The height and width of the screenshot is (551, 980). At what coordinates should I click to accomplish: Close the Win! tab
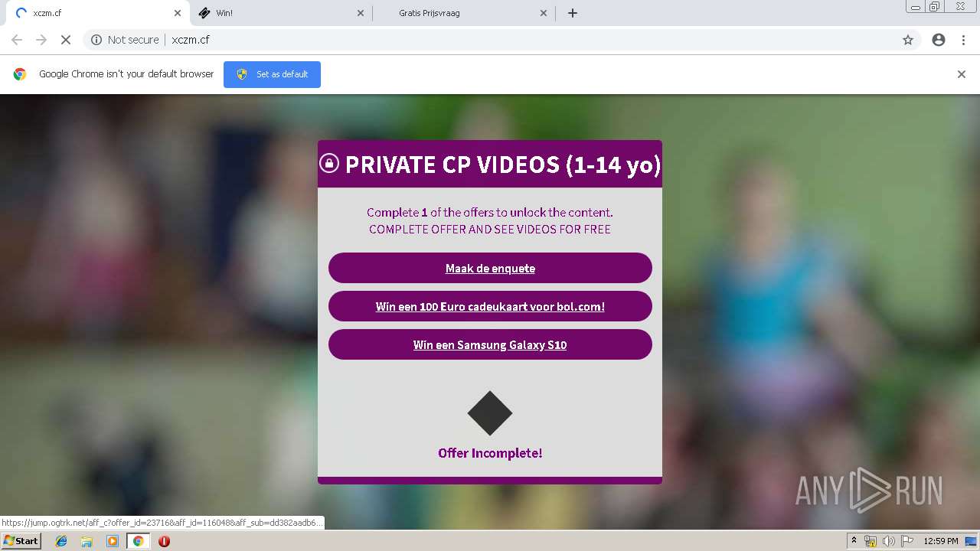pos(361,13)
